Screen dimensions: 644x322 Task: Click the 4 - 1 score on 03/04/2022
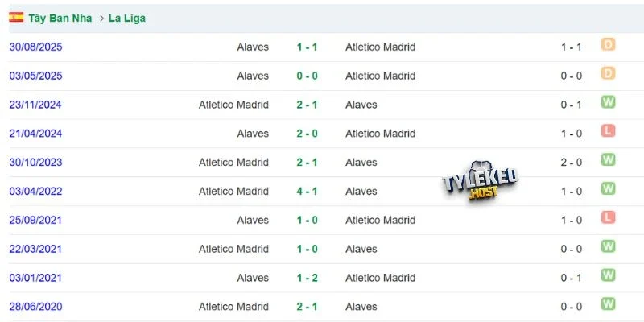308,192
